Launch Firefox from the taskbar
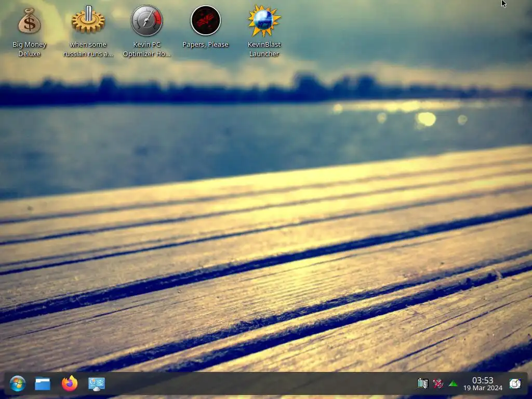The image size is (532, 399). tap(70, 383)
